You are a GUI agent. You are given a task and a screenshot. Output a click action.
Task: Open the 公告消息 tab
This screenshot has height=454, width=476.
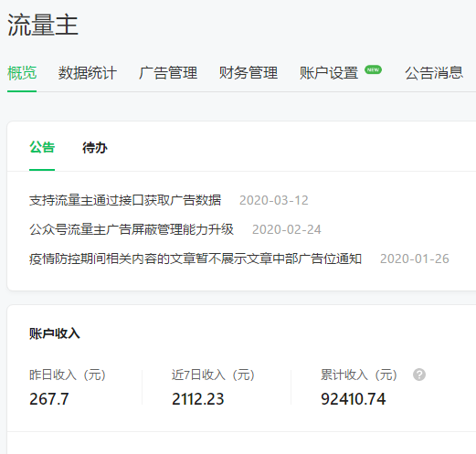(434, 73)
